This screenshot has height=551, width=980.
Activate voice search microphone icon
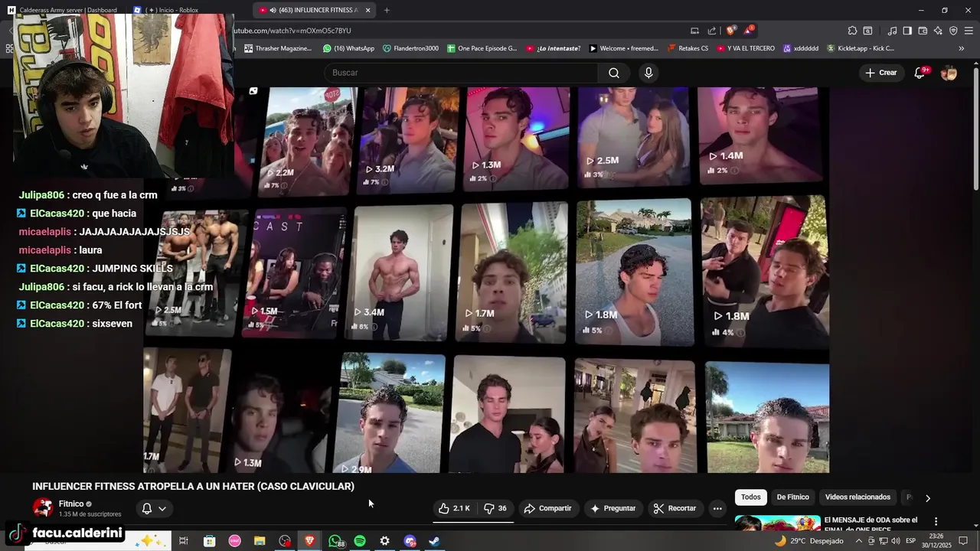coord(648,73)
